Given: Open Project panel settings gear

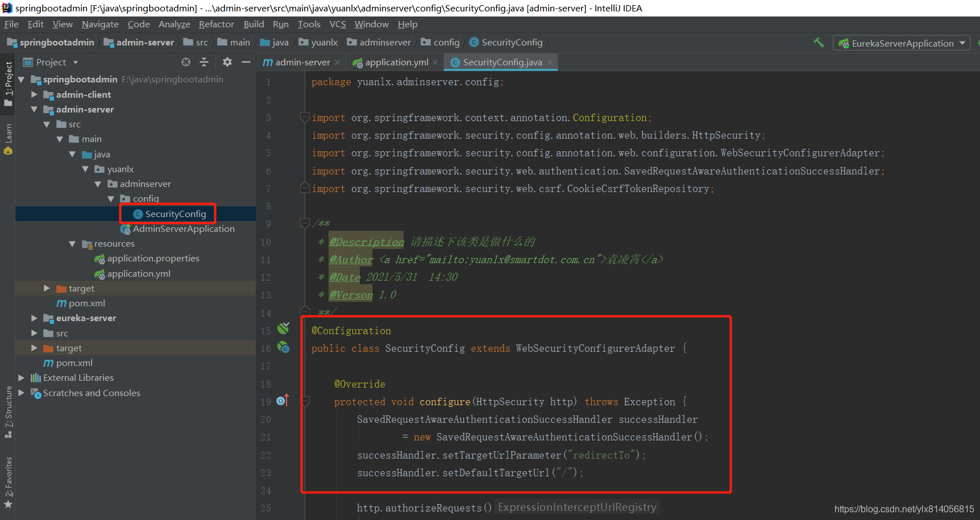Looking at the screenshot, I should (227, 62).
